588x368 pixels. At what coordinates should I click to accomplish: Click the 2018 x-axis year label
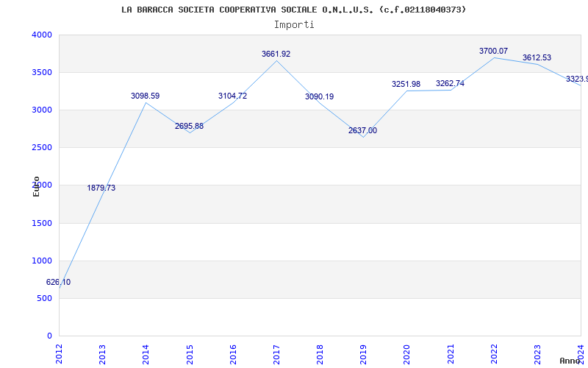tap(320, 354)
